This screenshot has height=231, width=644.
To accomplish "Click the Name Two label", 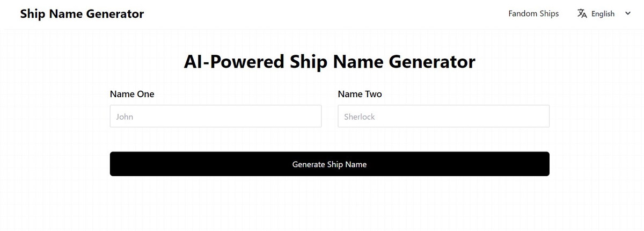I will point(360,94).
